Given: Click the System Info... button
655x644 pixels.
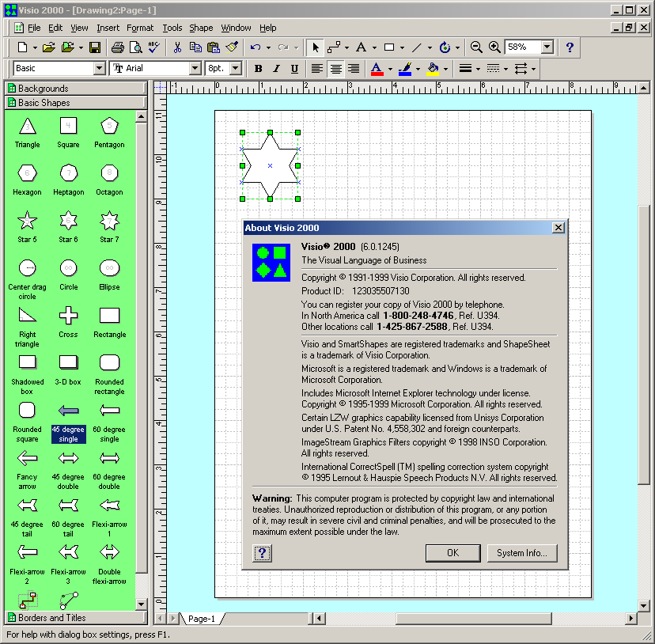Looking at the screenshot, I should coord(522,553).
